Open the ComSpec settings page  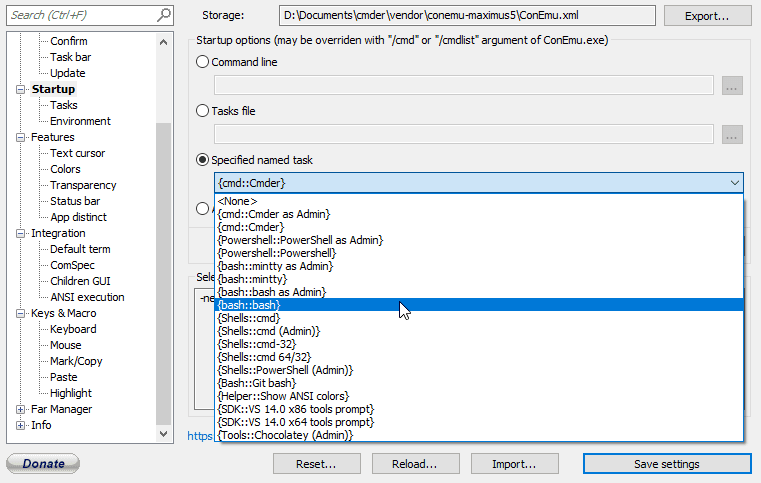72,266
